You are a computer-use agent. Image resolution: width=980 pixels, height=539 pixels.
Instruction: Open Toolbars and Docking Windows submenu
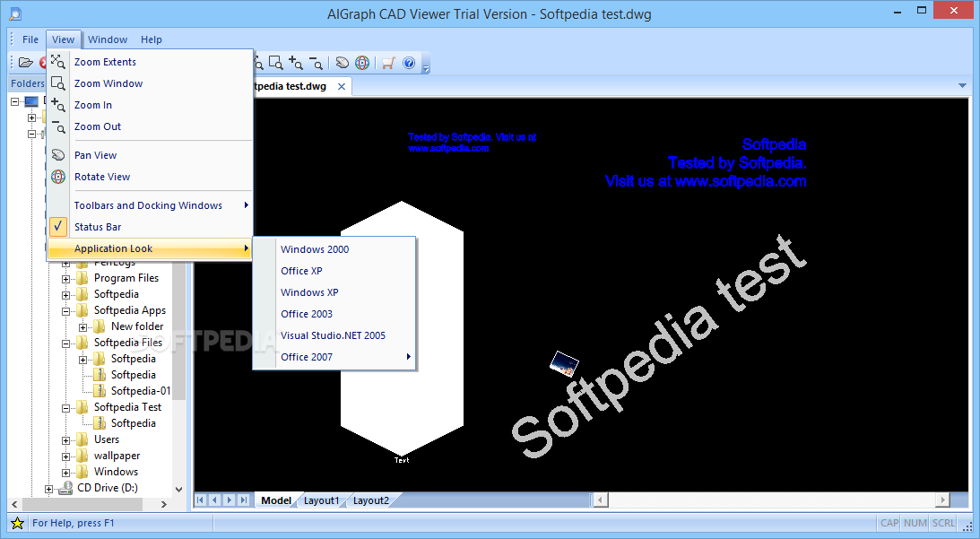coord(150,205)
